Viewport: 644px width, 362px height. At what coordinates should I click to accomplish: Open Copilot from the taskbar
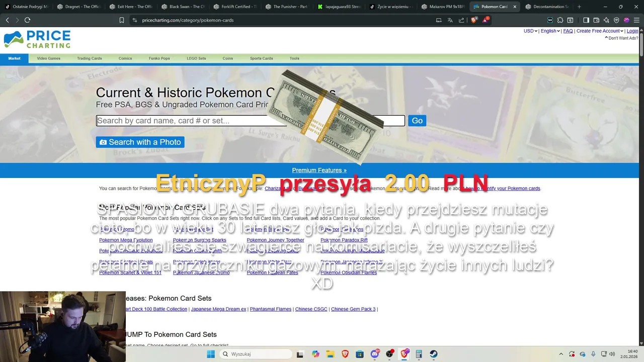(315, 354)
